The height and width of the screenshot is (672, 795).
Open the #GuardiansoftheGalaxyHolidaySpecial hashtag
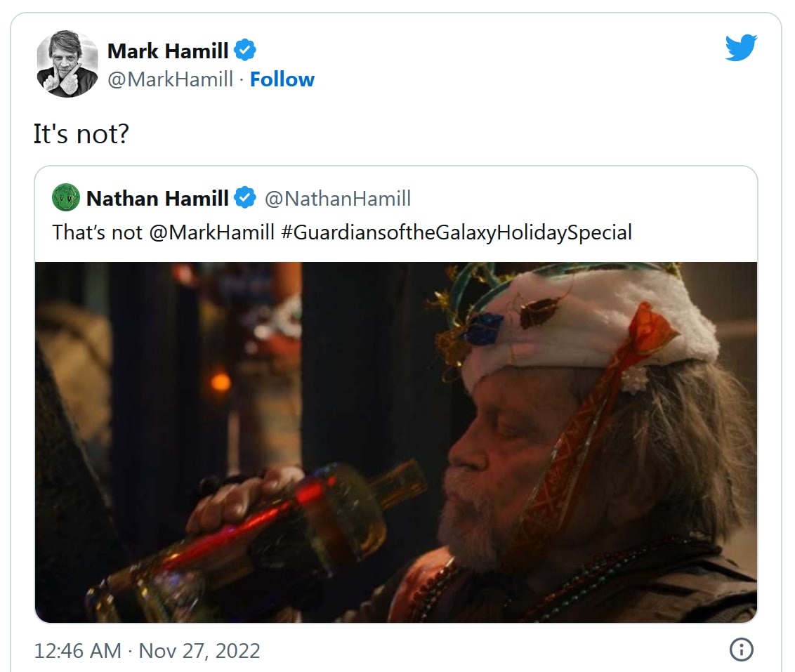pyautogui.click(x=456, y=232)
